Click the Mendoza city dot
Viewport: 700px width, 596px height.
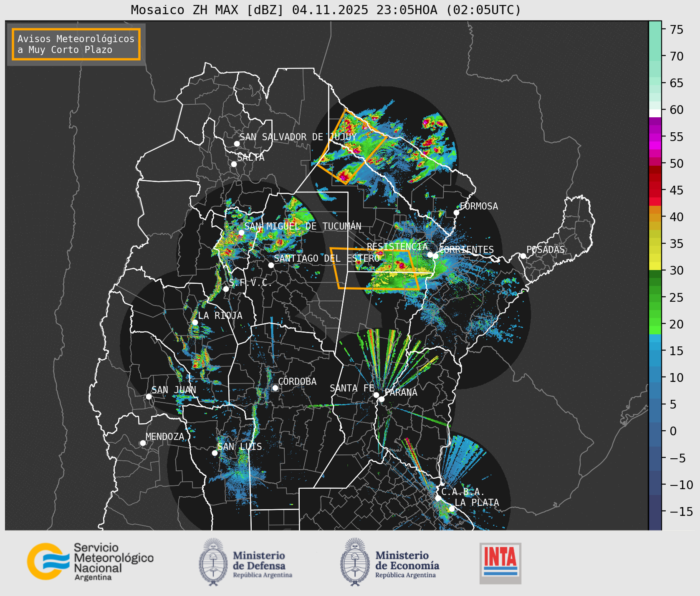(x=143, y=443)
